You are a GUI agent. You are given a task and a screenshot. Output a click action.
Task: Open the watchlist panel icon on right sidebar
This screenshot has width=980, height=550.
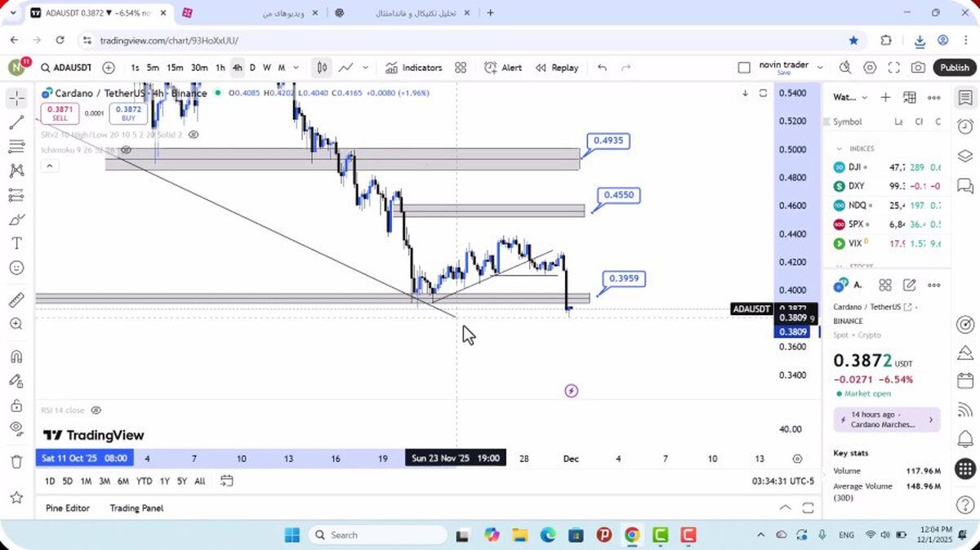click(965, 98)
